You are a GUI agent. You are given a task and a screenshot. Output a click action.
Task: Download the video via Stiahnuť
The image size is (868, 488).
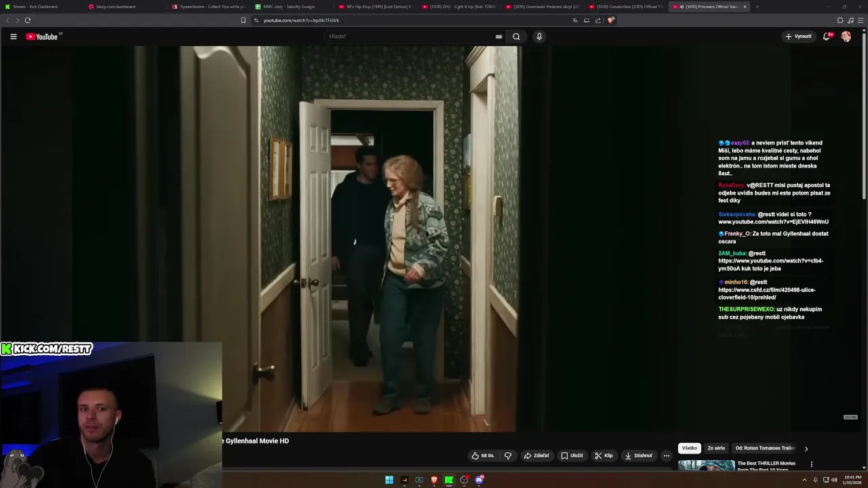pyautogui.click(x=638, y=455)
